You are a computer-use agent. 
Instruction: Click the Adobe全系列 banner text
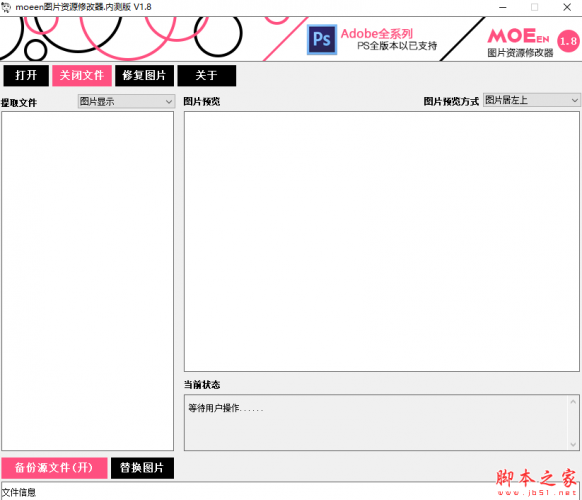point(377,34)
